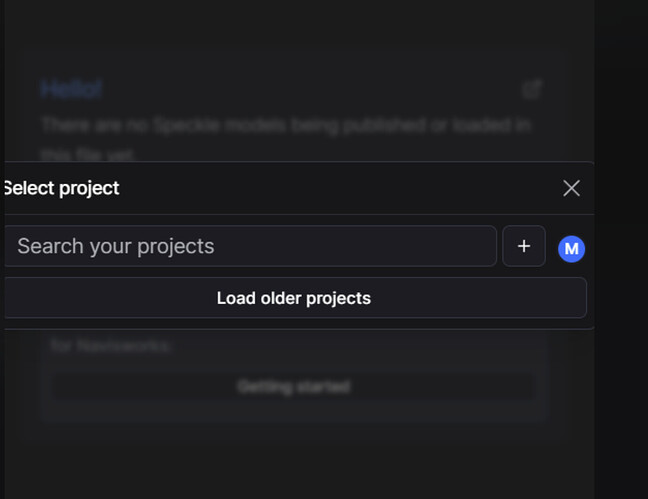Click the blurred card around Getting started
This screenshot has height=499, width=648.
(x=294, y=374)
